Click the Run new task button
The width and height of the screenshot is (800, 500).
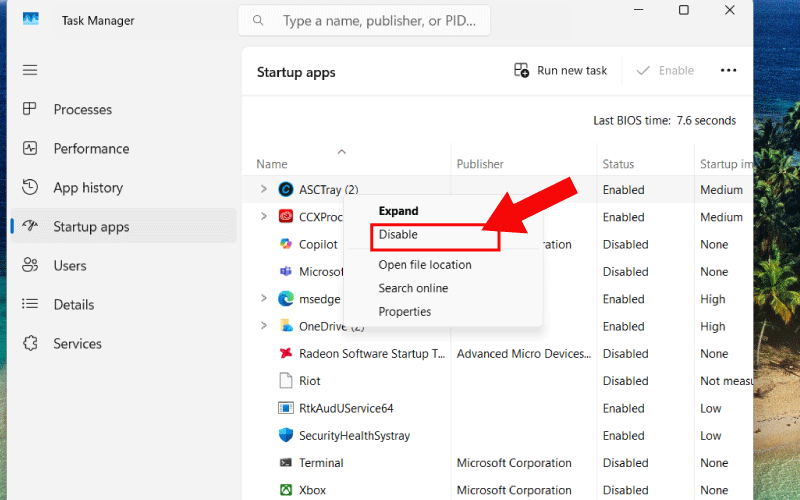[x=561, y=70]
